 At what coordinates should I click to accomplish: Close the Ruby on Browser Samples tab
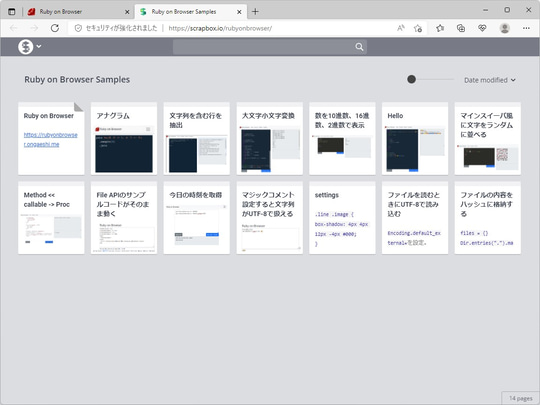(239, 12)
